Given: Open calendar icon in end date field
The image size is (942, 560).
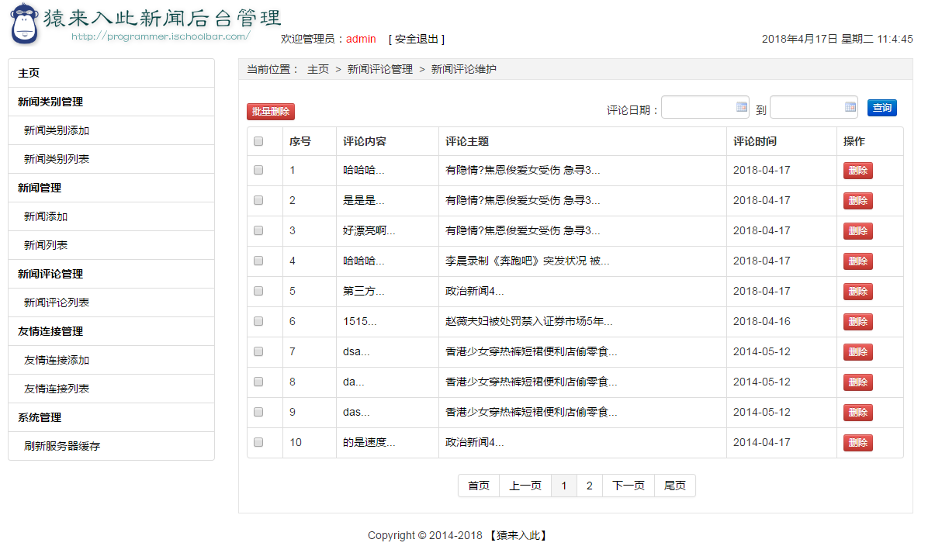Looking at the screenshot, I should 850,107.
